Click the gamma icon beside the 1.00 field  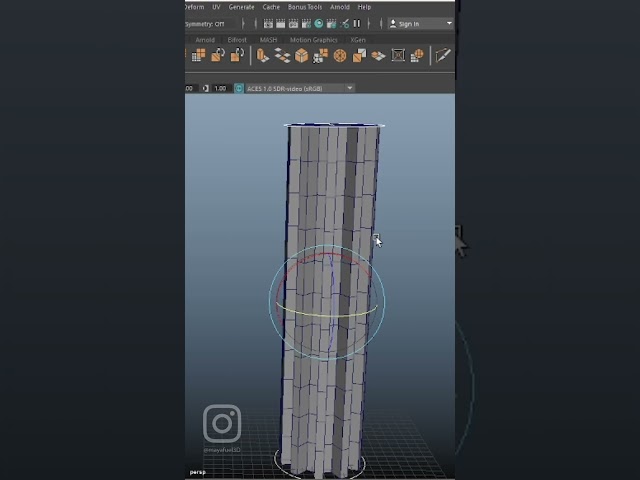[x=206, y=88]
